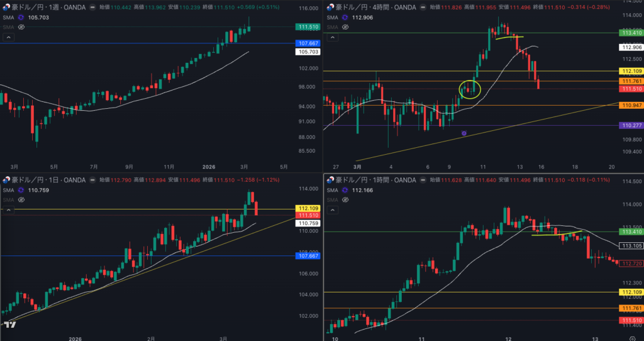Image resolution: width=644 pixels, height=341 pixels.
Task: Click 3月 label on the 4時間 chart time axis
Action: pos(357,167)
